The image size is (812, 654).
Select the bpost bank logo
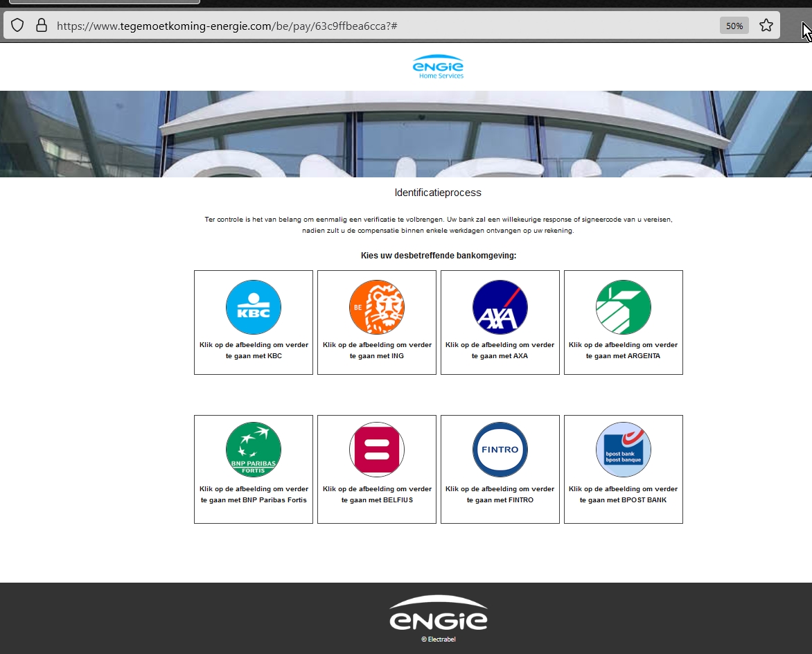point(623,450)
